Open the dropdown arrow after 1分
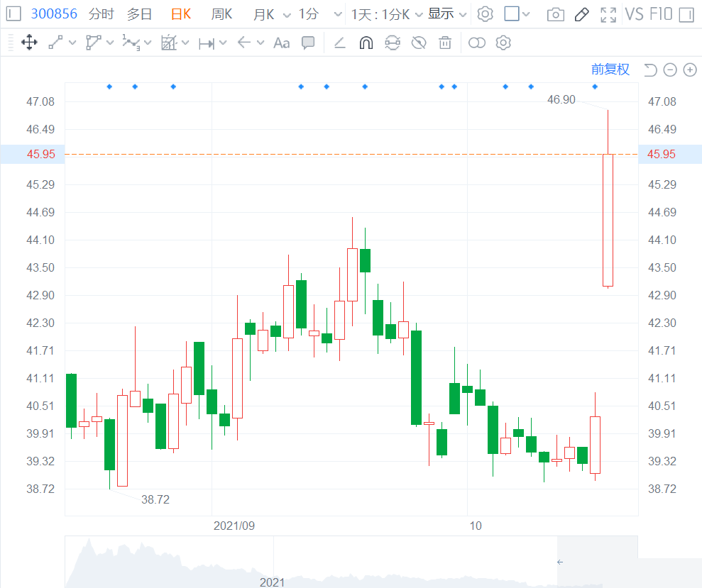The width and height of the screenshot is (702, 588). click(338, 15)
